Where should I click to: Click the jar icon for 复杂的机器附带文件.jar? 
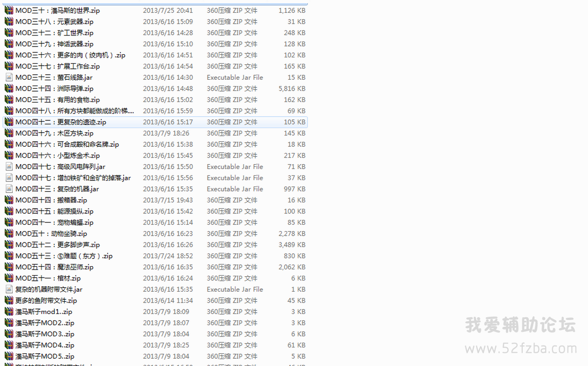tap(9, 289)
